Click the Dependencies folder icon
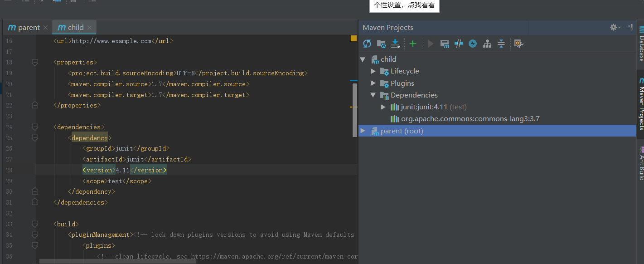 [x=384, y=95]
